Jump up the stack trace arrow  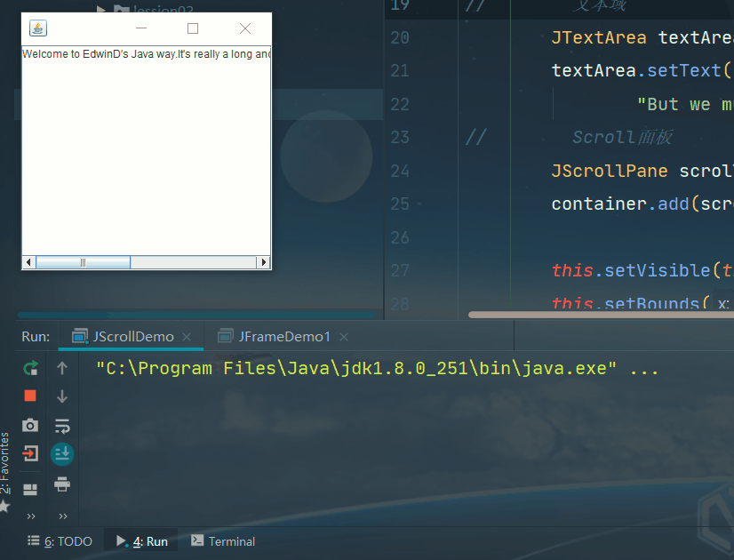coord(62,367)
